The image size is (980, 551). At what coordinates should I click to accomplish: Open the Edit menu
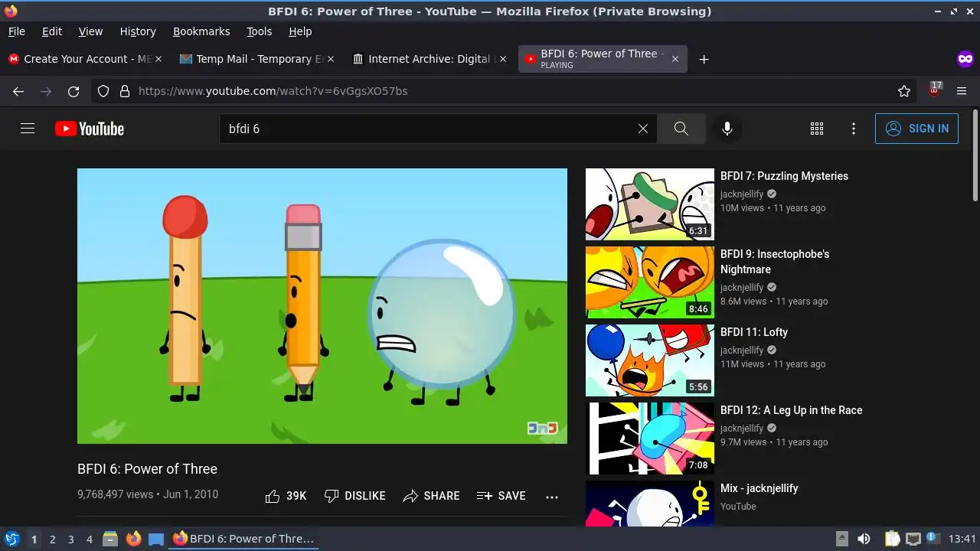(52, 31)
